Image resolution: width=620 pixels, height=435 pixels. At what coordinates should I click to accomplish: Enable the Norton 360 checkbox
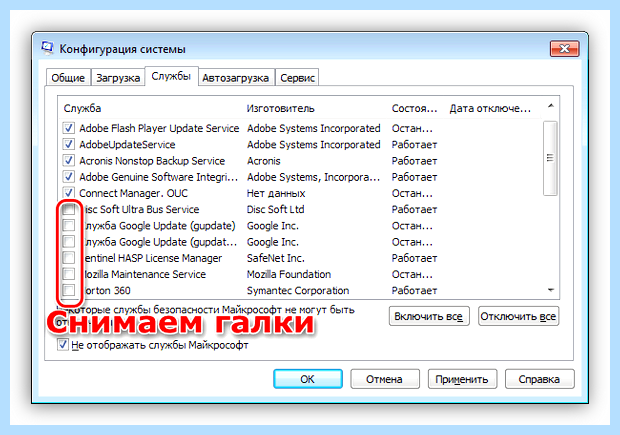[68, 290]
